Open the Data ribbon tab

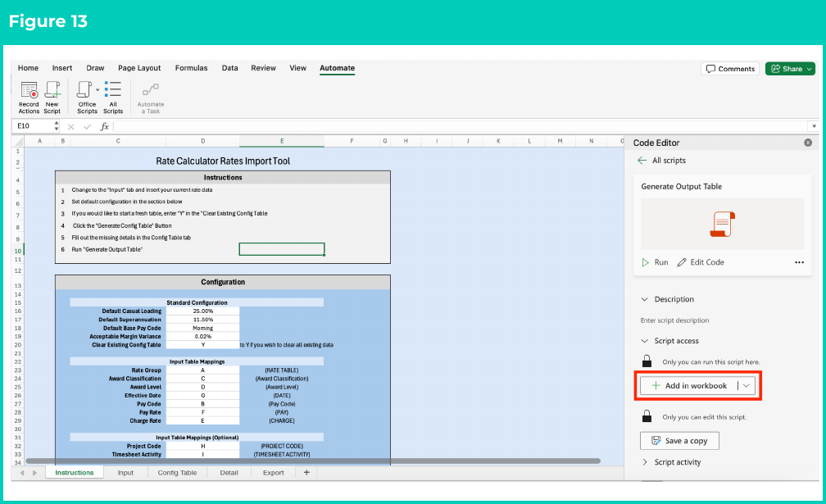coord(229,68)
